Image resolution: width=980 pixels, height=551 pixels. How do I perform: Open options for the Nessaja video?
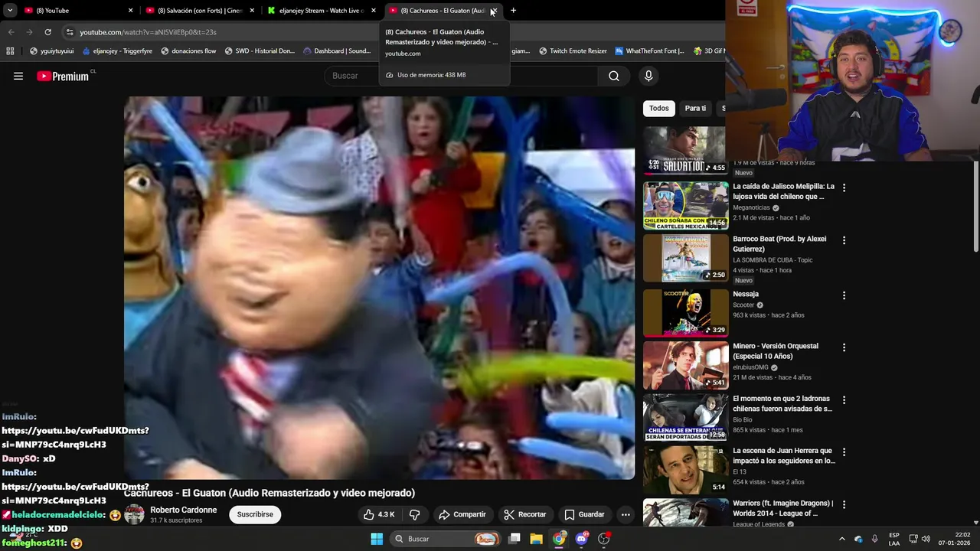pyautogui.click(x=844, y=295)
